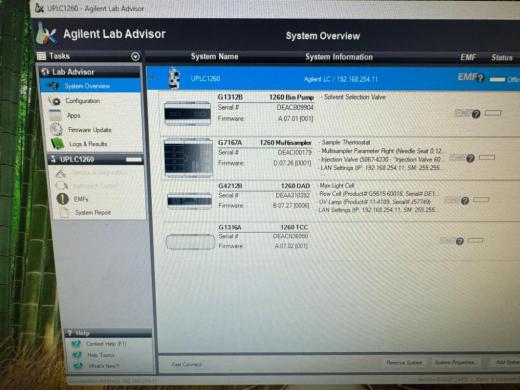Image resolution: width=520 pixels, height=390 pixels.
Task: Click the Help Topics icon
Action: [x=77, y=355]
